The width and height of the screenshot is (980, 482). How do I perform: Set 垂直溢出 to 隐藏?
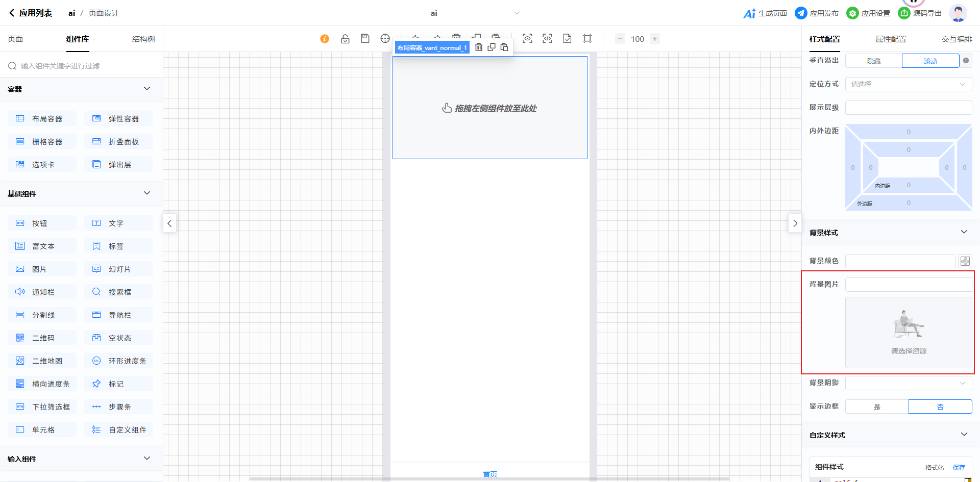(874, 61)
